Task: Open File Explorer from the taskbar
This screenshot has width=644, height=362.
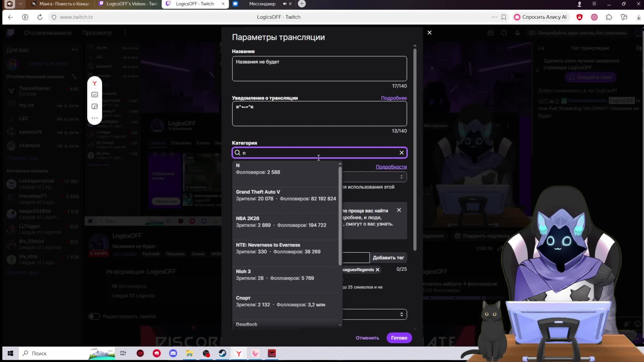Action: click(x=190, y=353)
